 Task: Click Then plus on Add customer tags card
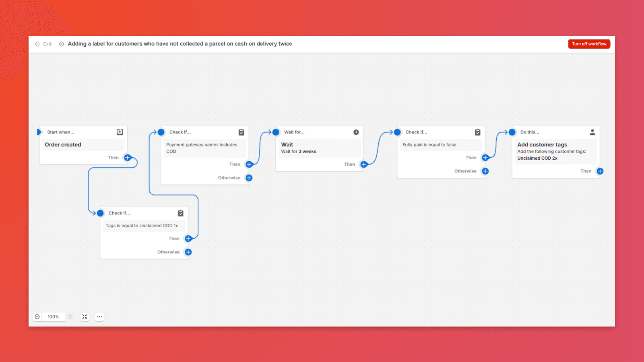(x=600, y=171)
